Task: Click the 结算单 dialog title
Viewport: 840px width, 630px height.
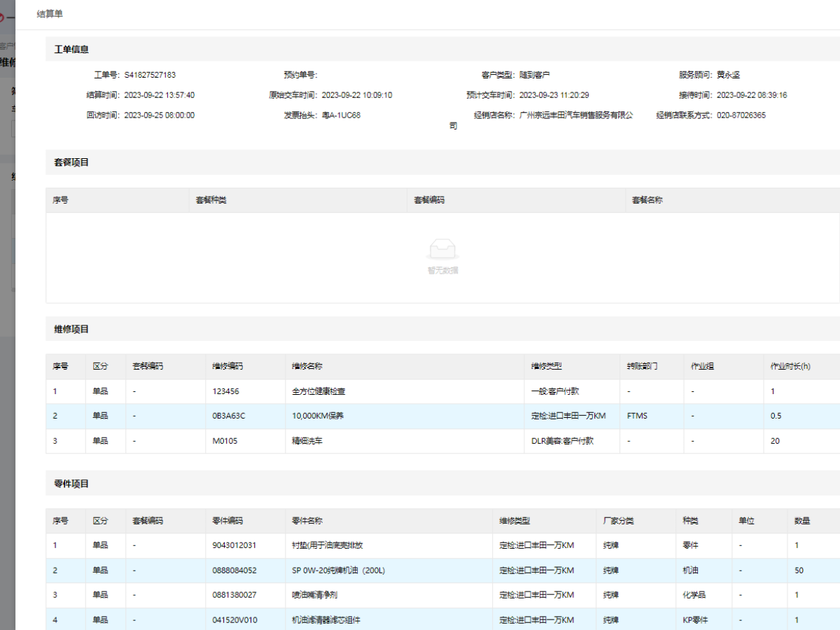Action: (50, 14)
